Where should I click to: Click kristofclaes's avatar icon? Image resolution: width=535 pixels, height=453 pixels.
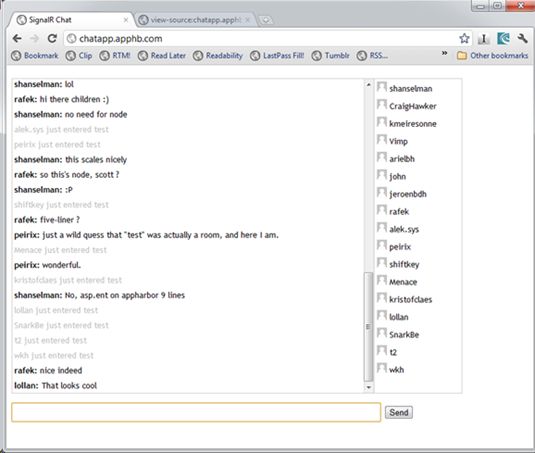pyautogui.click(x=382, y=298)
